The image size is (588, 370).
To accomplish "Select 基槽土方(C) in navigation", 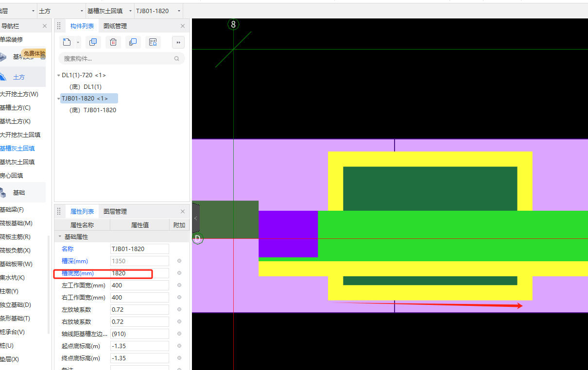I will point(15,108).
